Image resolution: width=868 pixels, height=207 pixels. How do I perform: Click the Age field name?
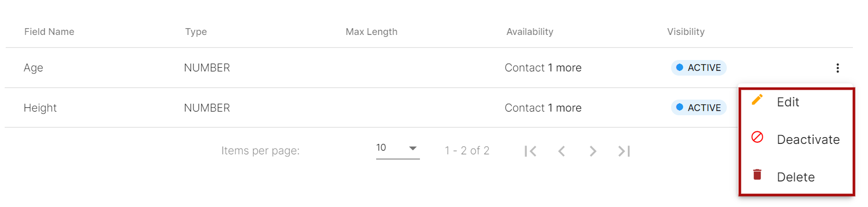tap(33, 68)
